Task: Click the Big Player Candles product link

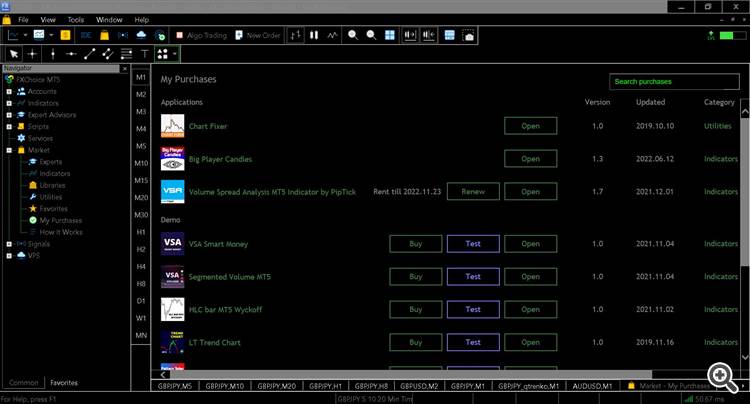Action: click(220, 159)
